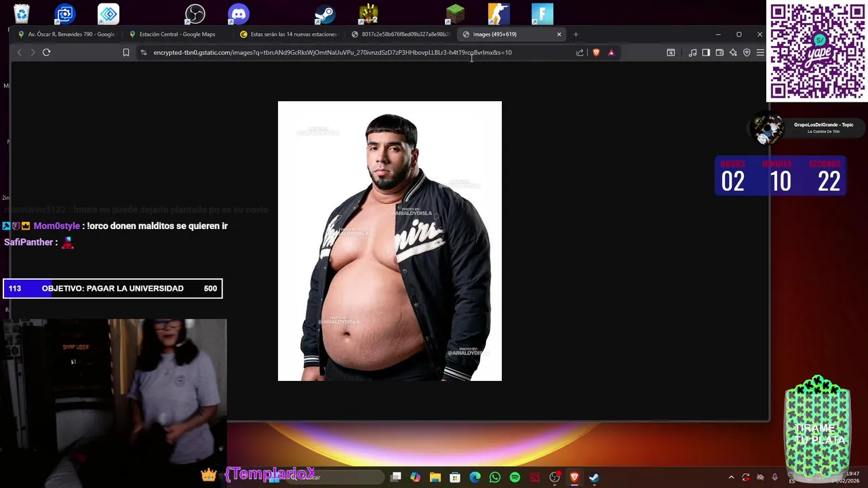Open Brave Wallet icon in toolbar
Viewport: 868px width, 488px height.
pyautogui.click(x=719, y=52)
